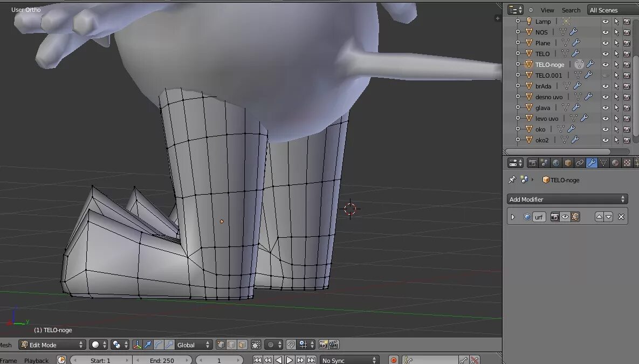The height and width of the screenshot is (364, 639).
Task: Hide the TELO-noge object with eye icon
Action: pyautogui.click(x=606, y=64)
